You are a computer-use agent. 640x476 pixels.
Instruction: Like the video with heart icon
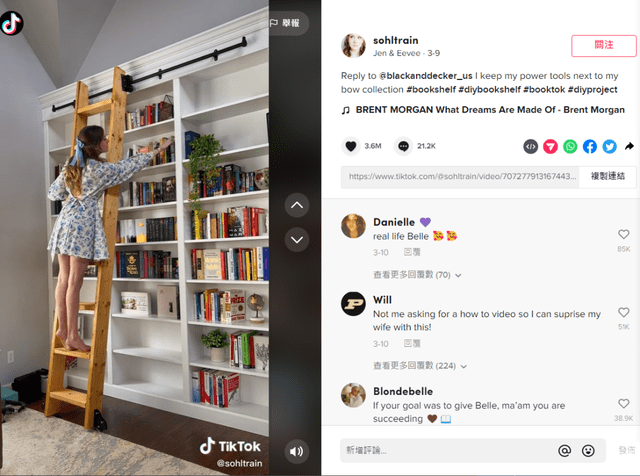point(351,146)
